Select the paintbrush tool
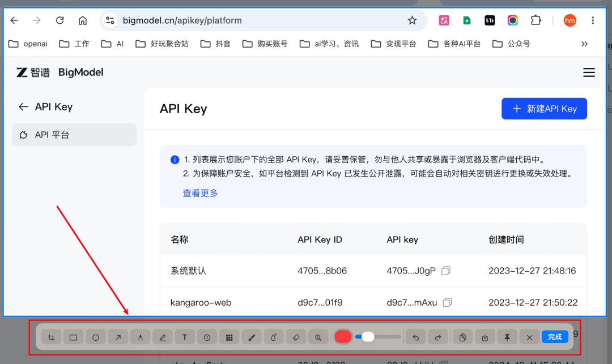Viewport: 612px width, 364px height. pyautogui.click(x=252, y=337)
